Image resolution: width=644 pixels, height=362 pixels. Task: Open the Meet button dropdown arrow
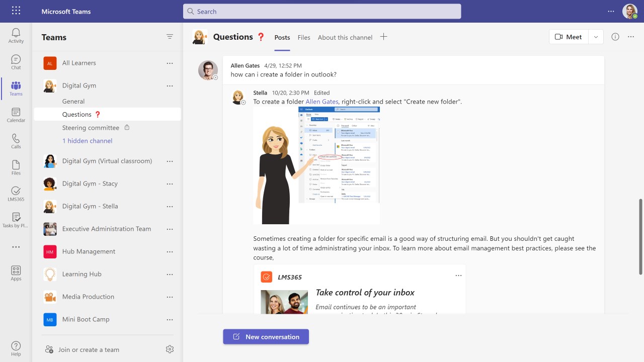coord(596,37)
